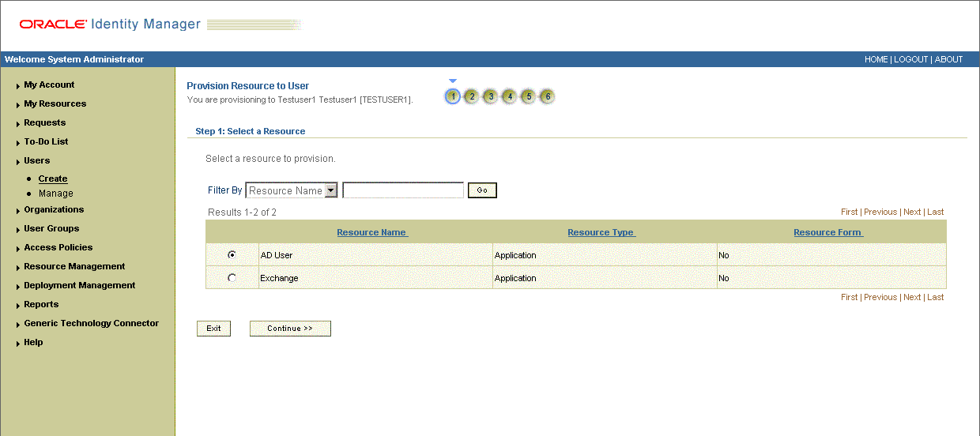980x436 pixels.
Task: Select the Exchange radio button
Action: pyautogui.click(x=232, y=278)
